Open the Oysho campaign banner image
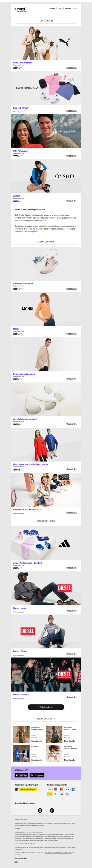Viewport: 92px width, 868px height. click(x=46, y=176)
